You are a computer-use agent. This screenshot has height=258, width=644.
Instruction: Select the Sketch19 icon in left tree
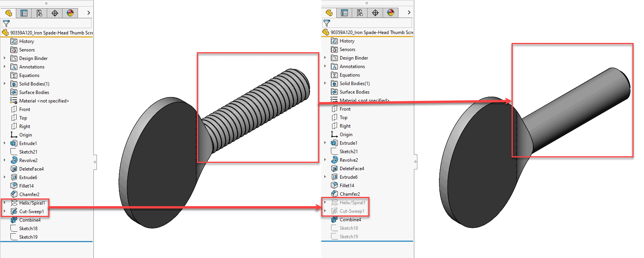pyautogui.click(x=14, y=237)
